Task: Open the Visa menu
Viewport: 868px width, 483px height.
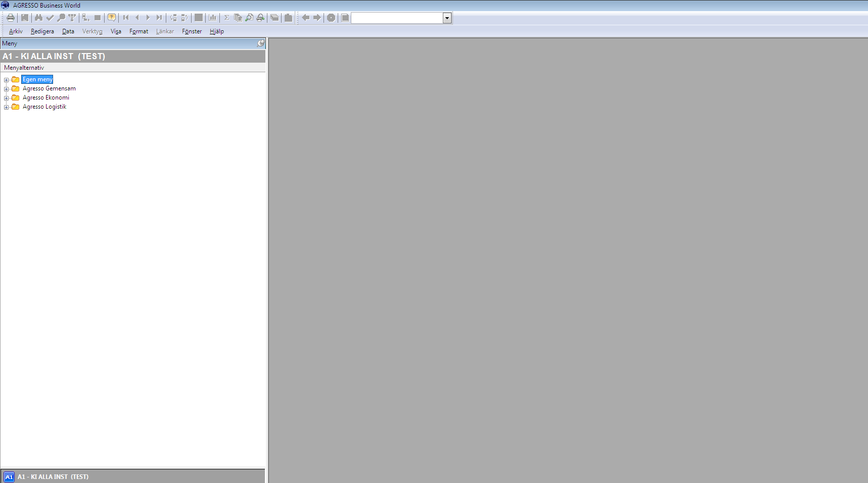Action: 116,31
